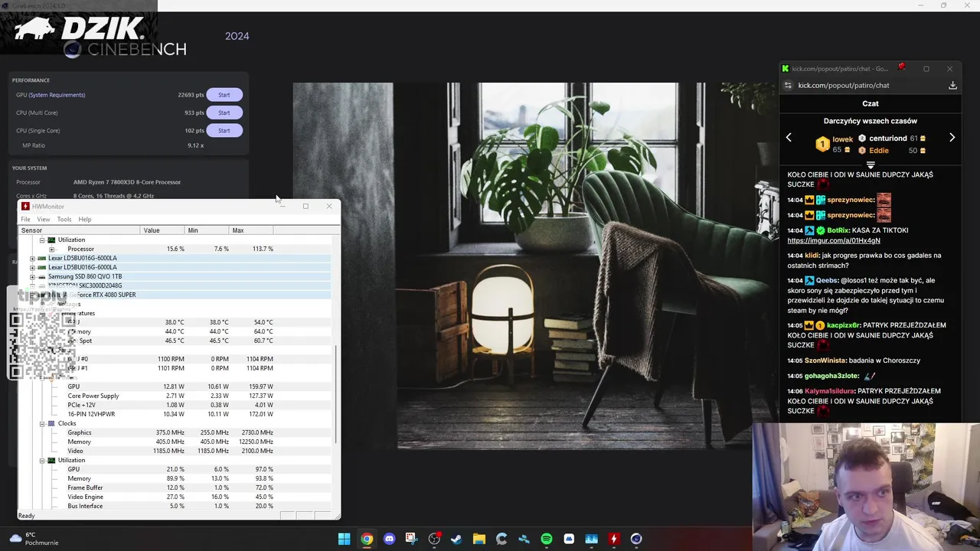Click the HWMonitor title bar logo
Image resolution: width=980 pixels, height=551 pixels.
[25, 206]
